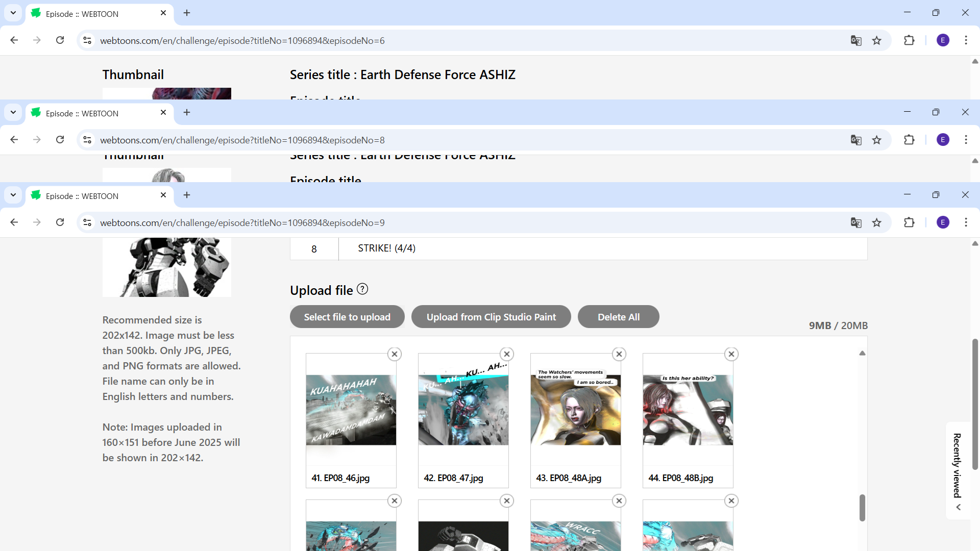980x551 pixels.
Task: Open site info in the episodeNo=9 address bar
Action: click(x=87, y=222)
